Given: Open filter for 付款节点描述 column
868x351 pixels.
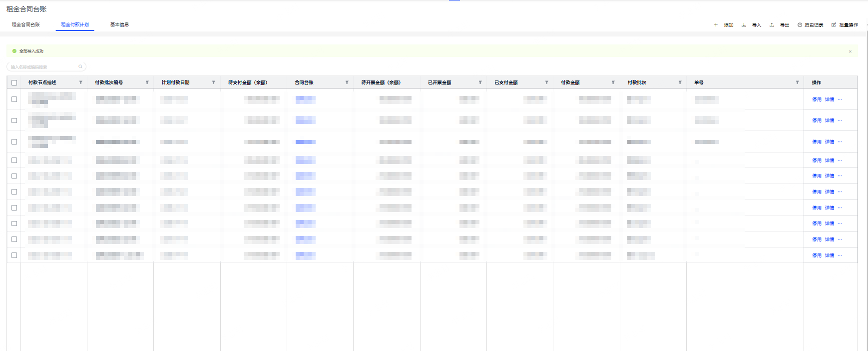Looking at the screenshot, I should (80, 82).
